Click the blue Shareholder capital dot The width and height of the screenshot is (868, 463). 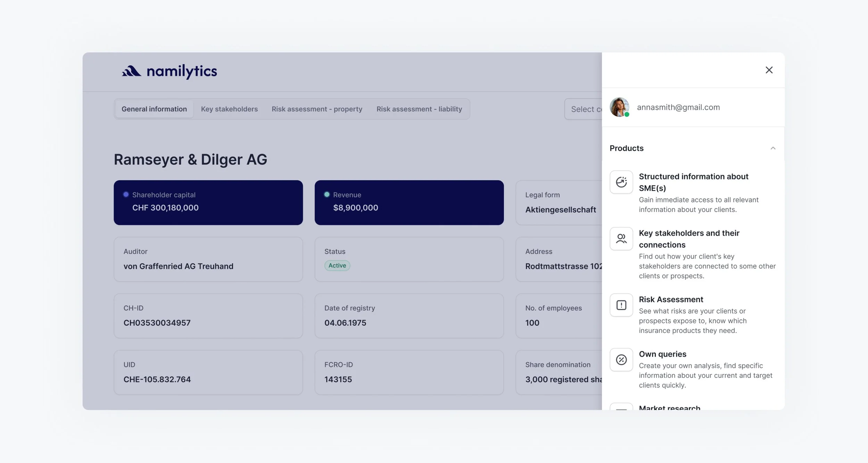click(x=126, y=195)
